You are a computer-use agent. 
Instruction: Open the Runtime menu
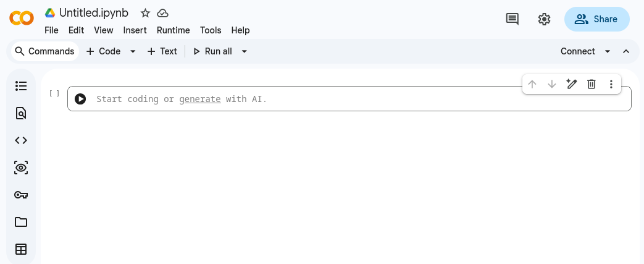coord(173,30)
